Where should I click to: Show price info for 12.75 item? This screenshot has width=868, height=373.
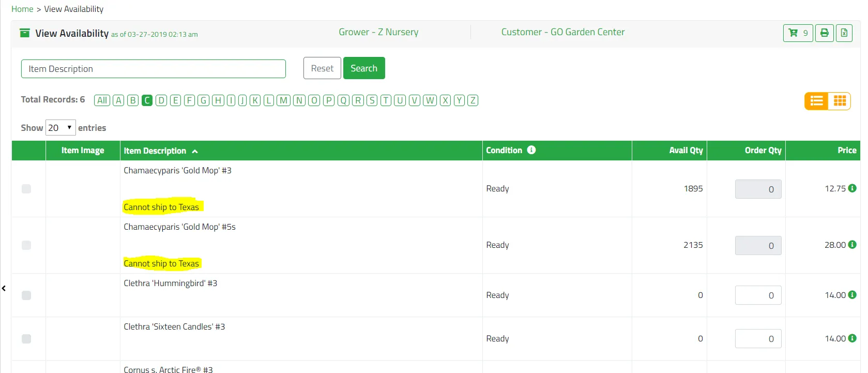(x=852, y=188)
